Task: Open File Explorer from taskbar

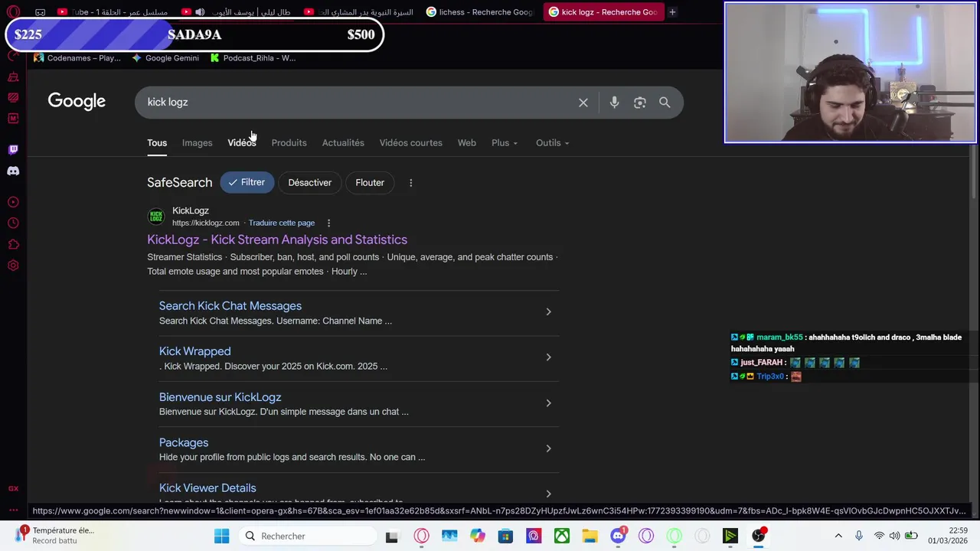Action: click(590, 536)
